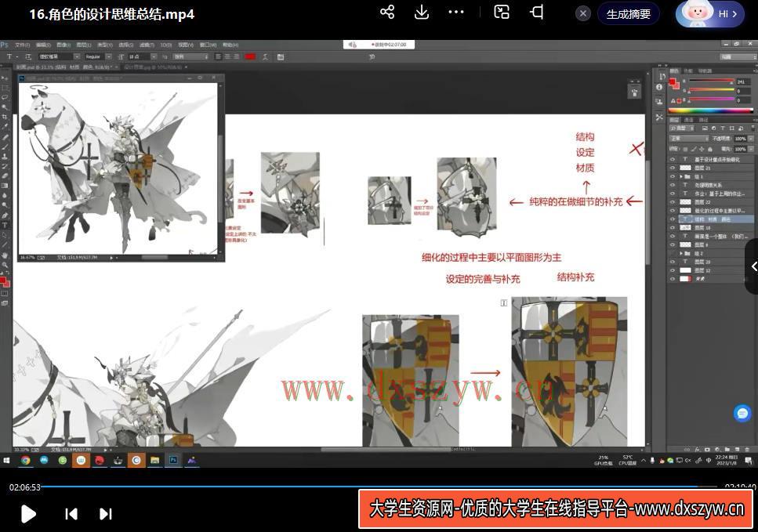Hide the 图层 18 layer
This screenshot has width=758, height=532.
click(673, 227)
